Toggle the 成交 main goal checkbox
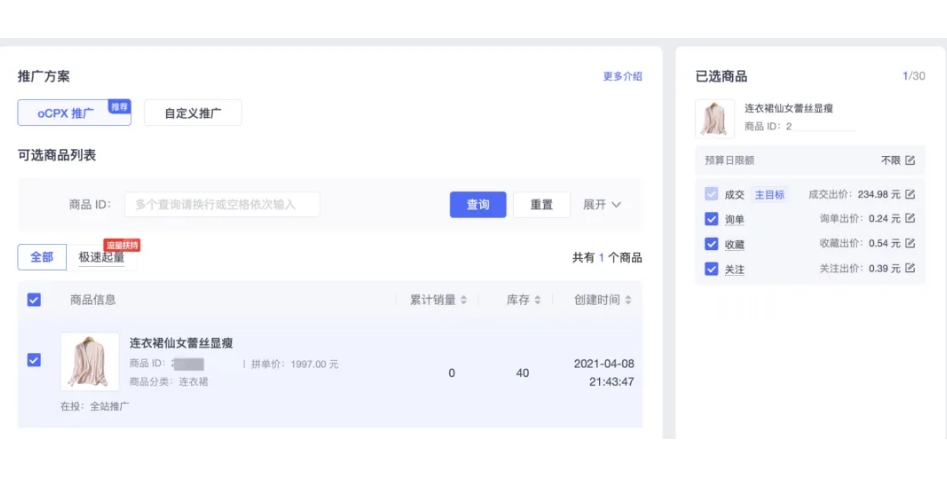Image resolution: width=947 pixels, height=499 pixels. pos(711,194)
